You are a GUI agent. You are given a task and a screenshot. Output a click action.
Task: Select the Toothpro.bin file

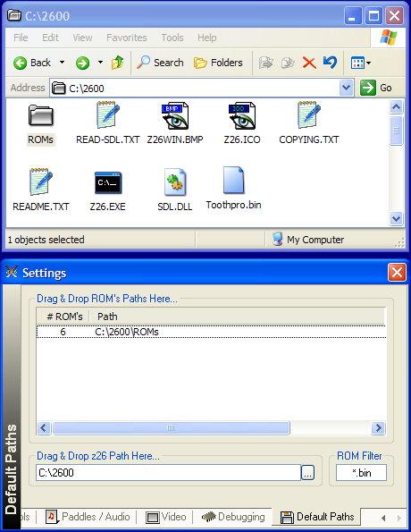[x=234, y=189]
